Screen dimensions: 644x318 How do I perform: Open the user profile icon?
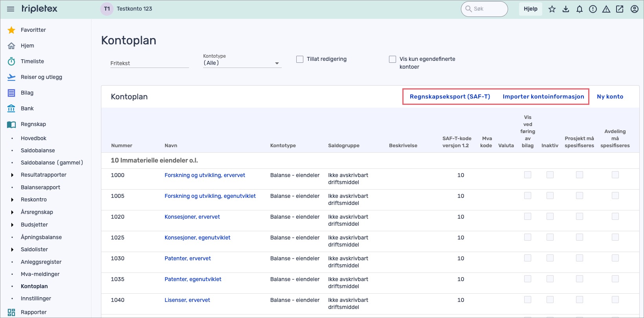(635, 9)
